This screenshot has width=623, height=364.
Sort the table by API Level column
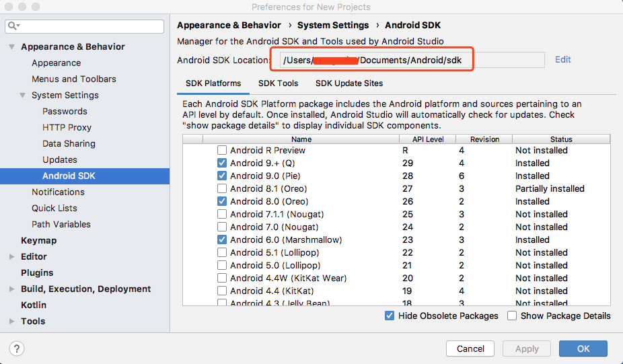click(427, 139)
